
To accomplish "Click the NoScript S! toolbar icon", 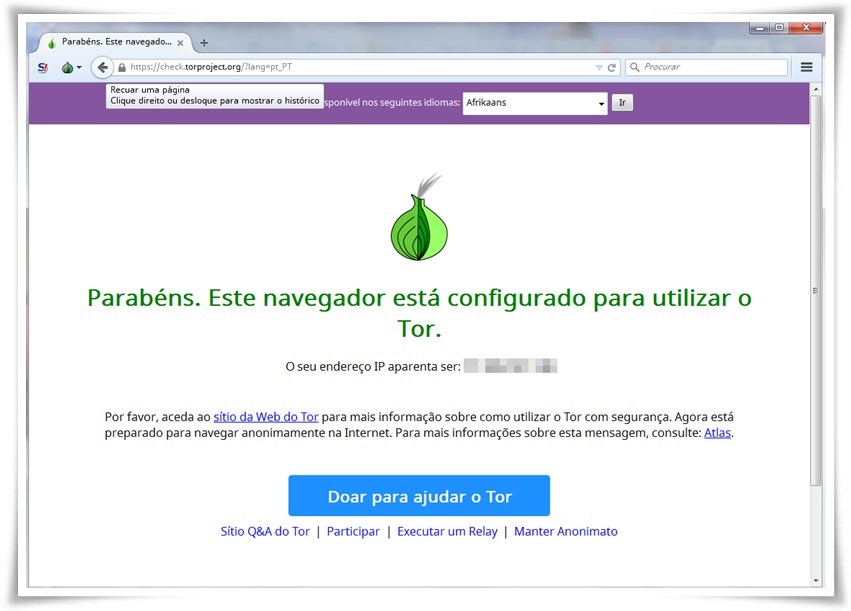I will click(43, 67).
